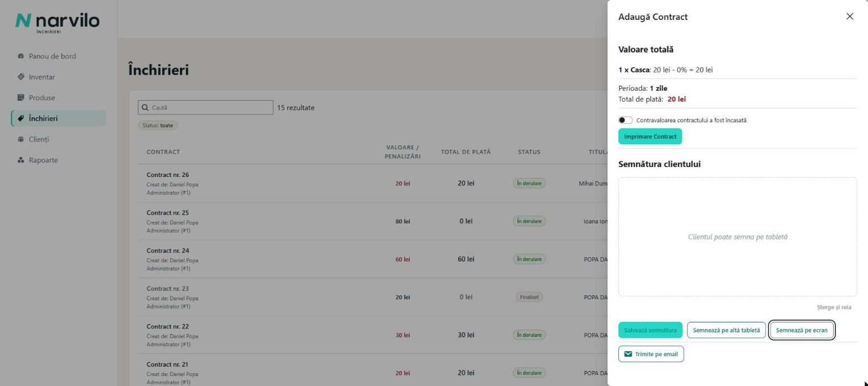The width and height of the screenshot is (868, 386).
Task: Open Panou de bord menu item
Action: click(59, 56)
